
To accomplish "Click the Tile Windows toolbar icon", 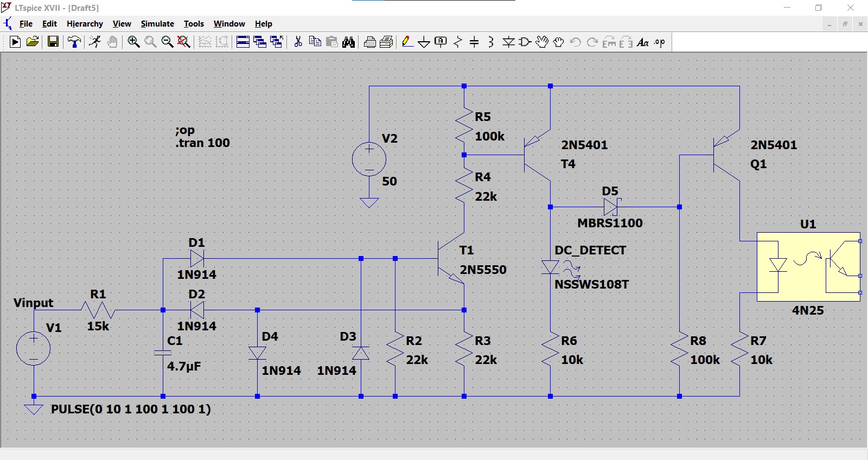I will pyautogui.click(x=243, y=42).
